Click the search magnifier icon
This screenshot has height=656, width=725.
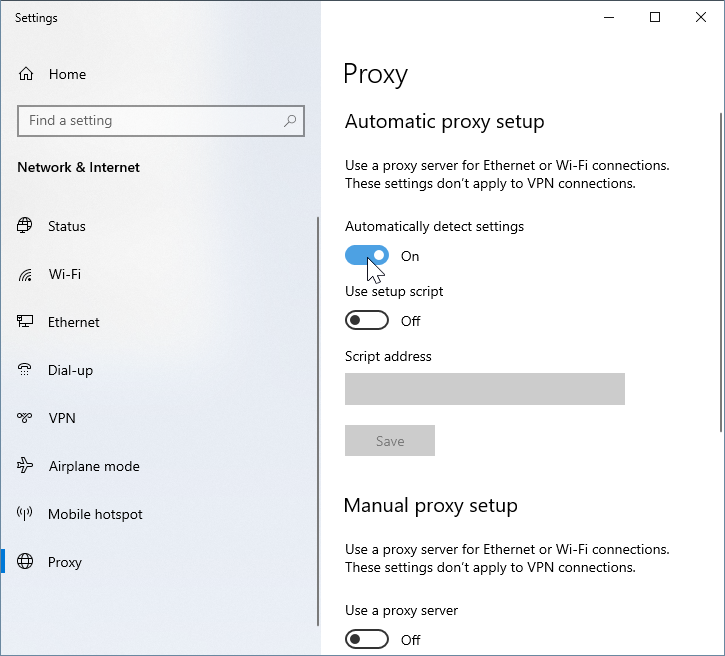point(290,121)
